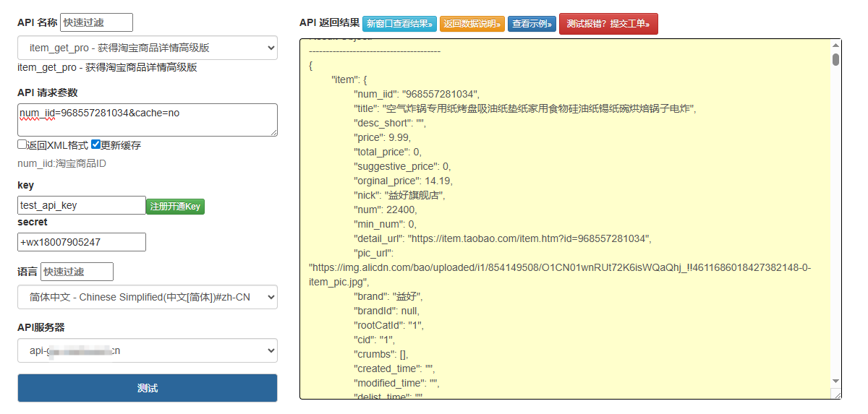Click the result panel scroll up arrow
Viewport: 868px width, 414px height.
tap(835, 45)
